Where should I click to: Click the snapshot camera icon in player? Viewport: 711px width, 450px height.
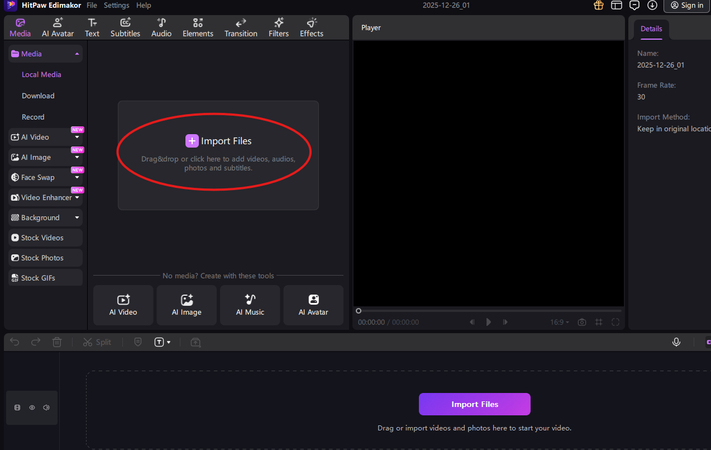[x=582, y=322]
